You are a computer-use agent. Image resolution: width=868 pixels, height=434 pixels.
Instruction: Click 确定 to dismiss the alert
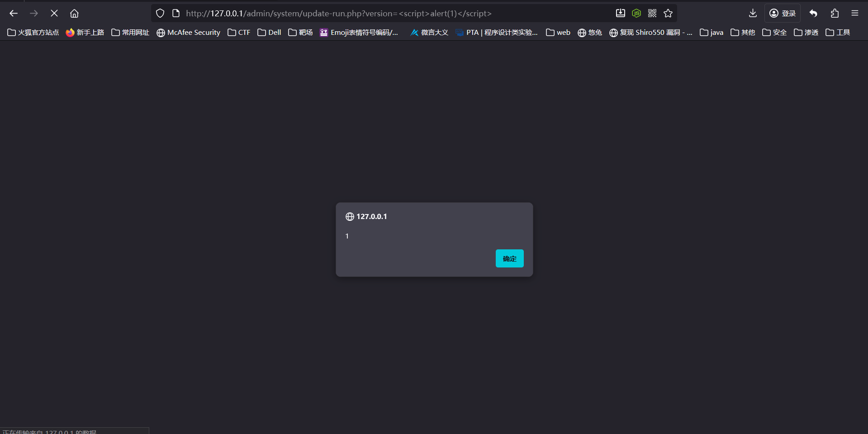(x=509, y=258)
